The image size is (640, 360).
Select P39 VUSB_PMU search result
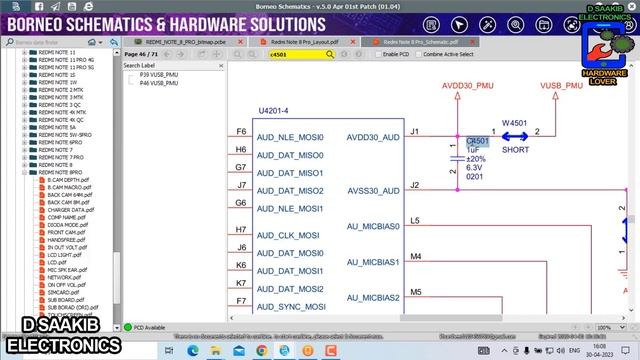[x=159, y=75]
